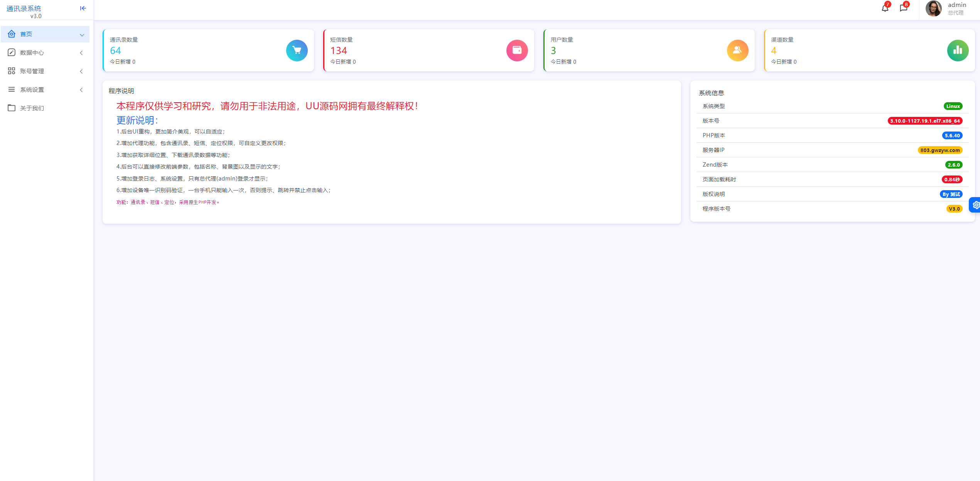Click the V3.0 program version badge
Image resolution: width=980 pixels, height=481 pixels.
tap(954, 209)
